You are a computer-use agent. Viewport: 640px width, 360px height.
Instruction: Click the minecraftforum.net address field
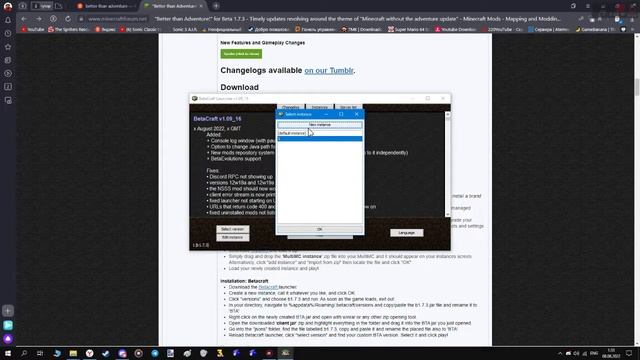pyautogui.click(x=117, y=19)
